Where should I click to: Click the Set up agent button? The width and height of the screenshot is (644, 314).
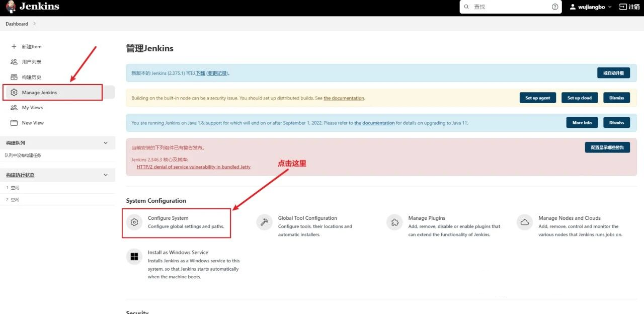point(537,98)
